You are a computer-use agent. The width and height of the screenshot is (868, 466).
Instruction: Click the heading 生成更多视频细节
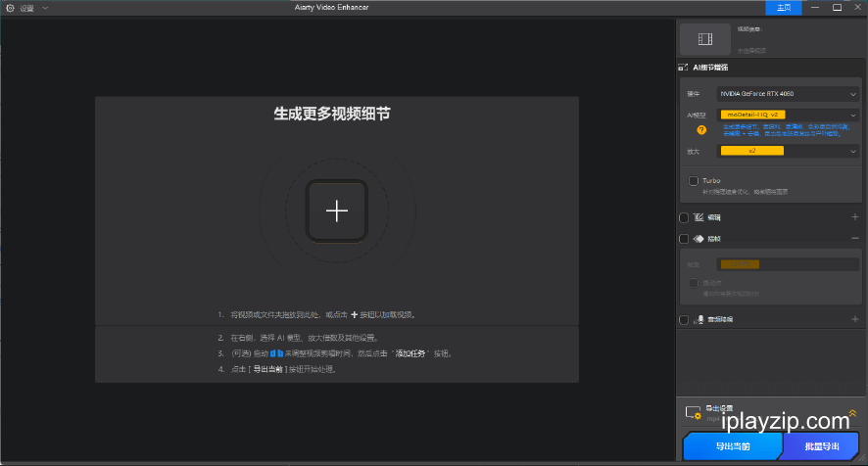pos(331,114)
